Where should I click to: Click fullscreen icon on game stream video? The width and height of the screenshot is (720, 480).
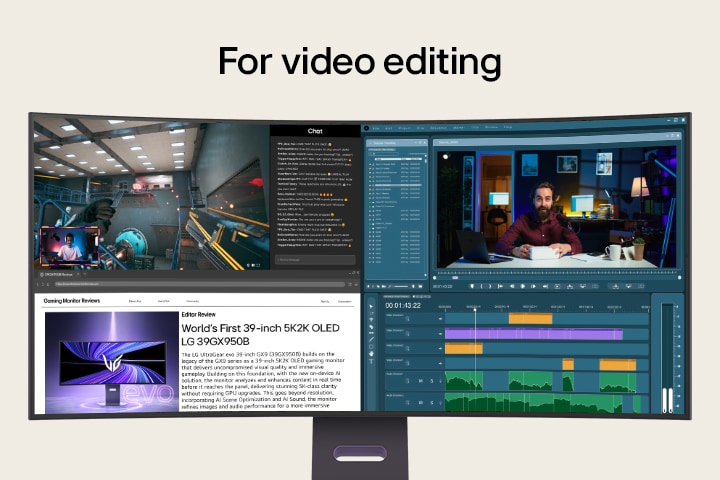tap(259, 265)
